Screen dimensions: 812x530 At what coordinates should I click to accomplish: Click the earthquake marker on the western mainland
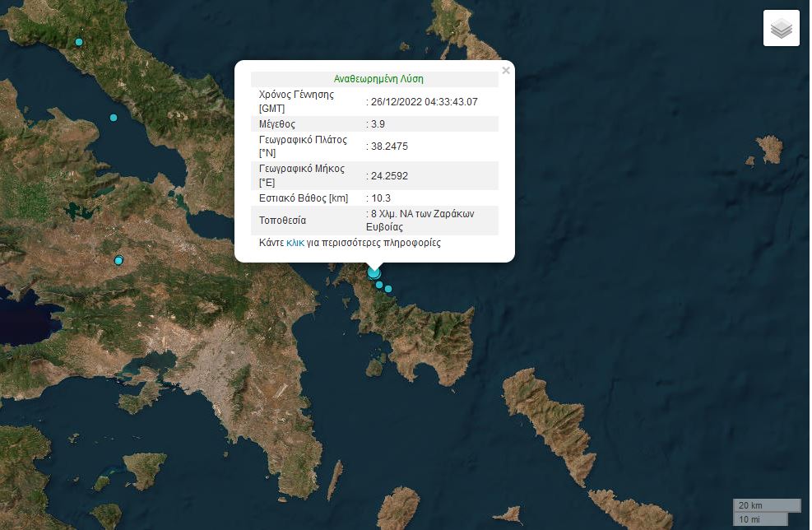[118, 261]
